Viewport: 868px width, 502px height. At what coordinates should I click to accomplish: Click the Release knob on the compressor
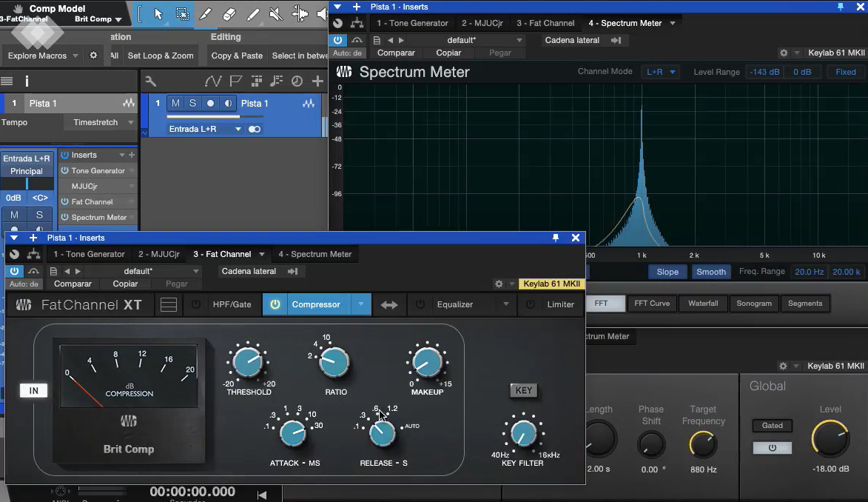pos(382,434)
